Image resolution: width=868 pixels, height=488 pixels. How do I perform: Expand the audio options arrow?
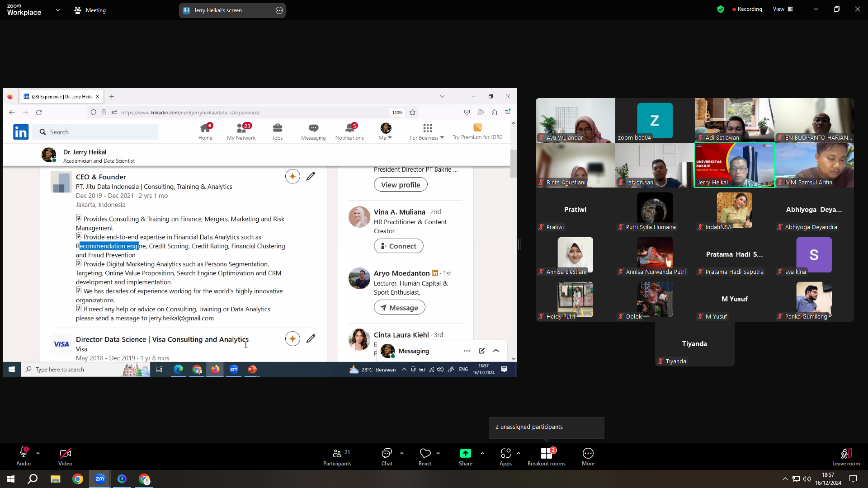[38, 453]
